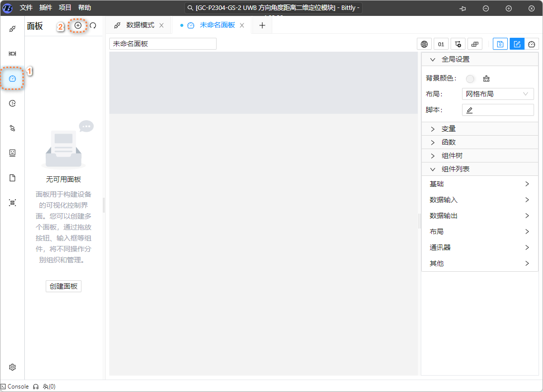Click the panel name input field
Image resolution: width=543 pixels, height=392 pixels.
(x=162, y=44)
